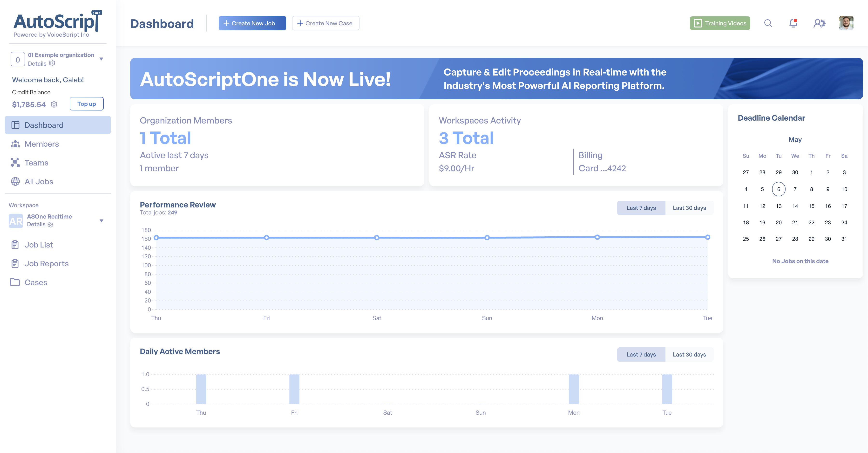
Task: Open ASOne Realtime workspace Details gear
Action: pos(51,225)
